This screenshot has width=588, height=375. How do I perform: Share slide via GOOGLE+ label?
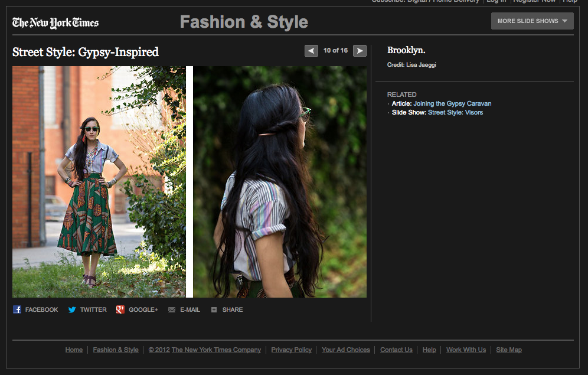143,310
